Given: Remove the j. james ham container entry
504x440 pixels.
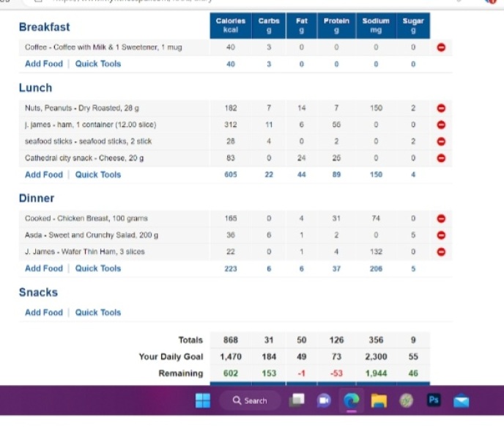Looking at the screenshot, I should pos(441,125).
